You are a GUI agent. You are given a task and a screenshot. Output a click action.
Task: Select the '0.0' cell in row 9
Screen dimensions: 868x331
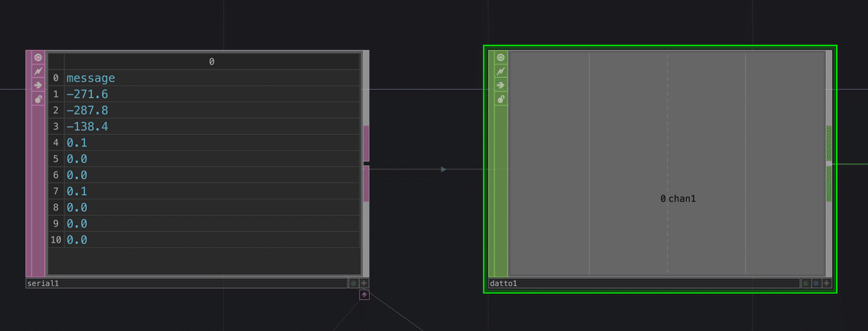[212, 223]
